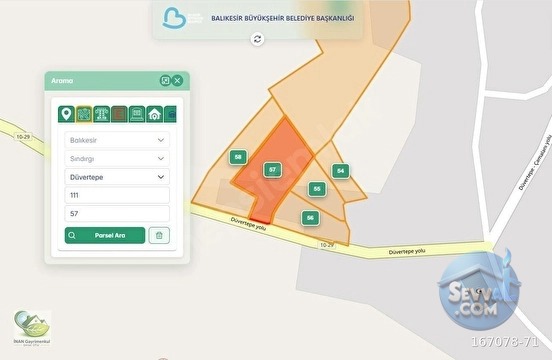Viewport: 552px width, 360px height.
Task: Select parcel marker 56 on map
Action: [x=310, y=218]
